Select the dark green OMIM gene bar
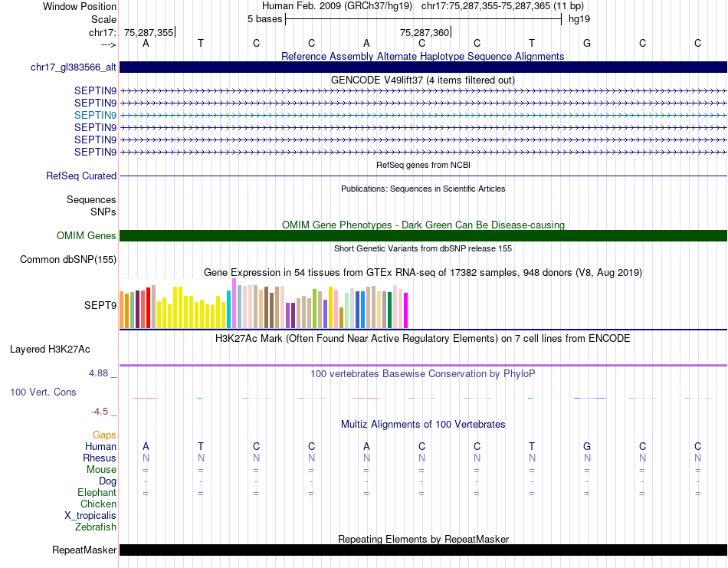The height and width of the screenshot is (568, 728). 423,236
